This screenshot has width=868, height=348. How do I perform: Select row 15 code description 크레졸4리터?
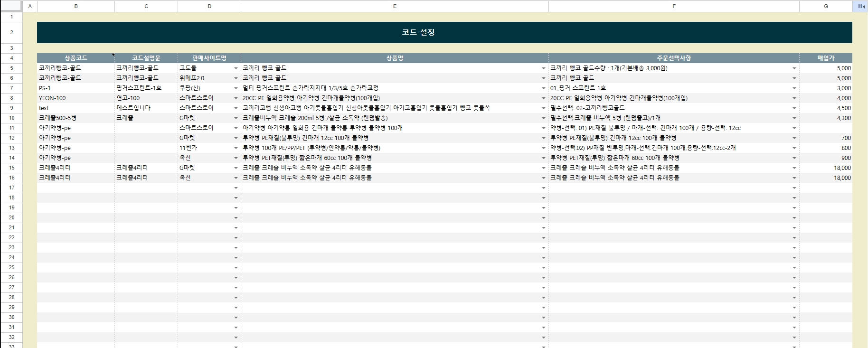tap(146, 168)
